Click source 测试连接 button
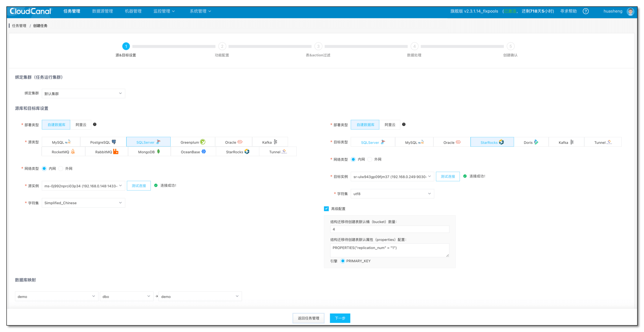The height and width of the screenshot is (332, 644). pyautogui.click(x=139, y=186)
